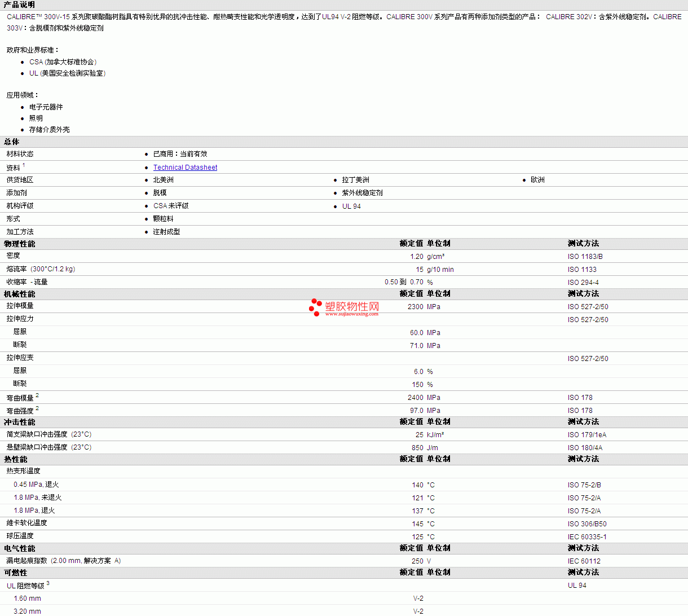This screenshot has height=616, width=688.
Task: Click the ISO 1183/B test method
Action: point(585,257)
